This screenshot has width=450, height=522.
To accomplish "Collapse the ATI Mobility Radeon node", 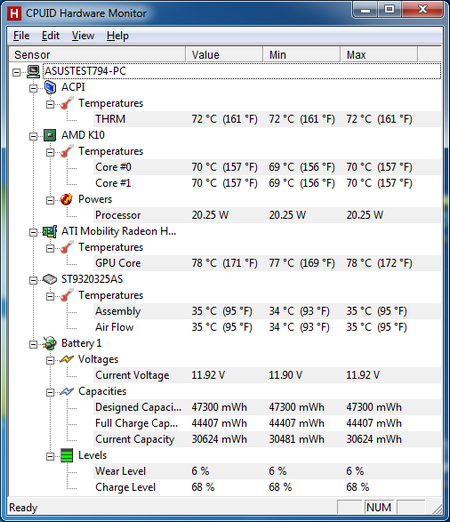I will pyautogui.click(x=33, y=232).
